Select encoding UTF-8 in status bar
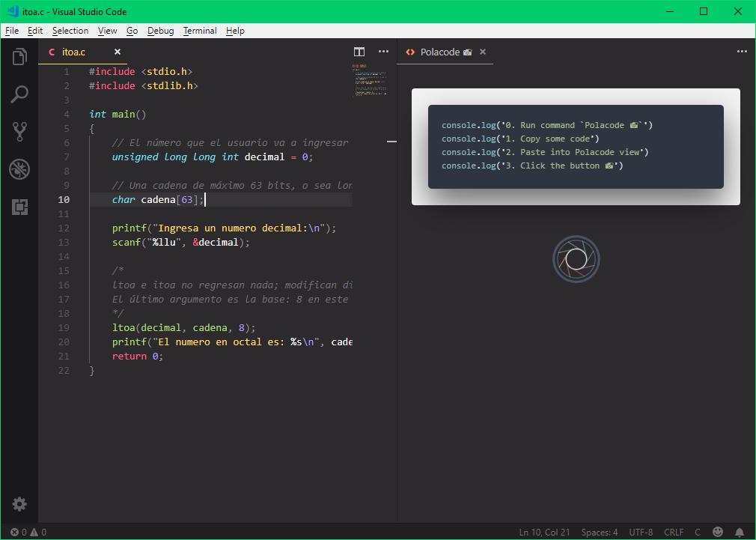 [x=641, y=533]
